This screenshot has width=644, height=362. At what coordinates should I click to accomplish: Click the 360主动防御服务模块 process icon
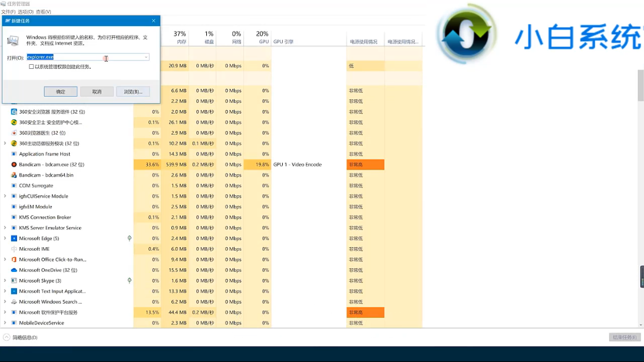coord(14,143)
